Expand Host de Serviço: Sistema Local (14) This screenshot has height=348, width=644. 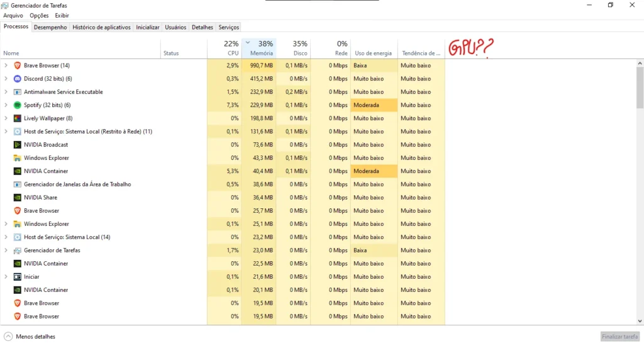click(x=6, y=237)
